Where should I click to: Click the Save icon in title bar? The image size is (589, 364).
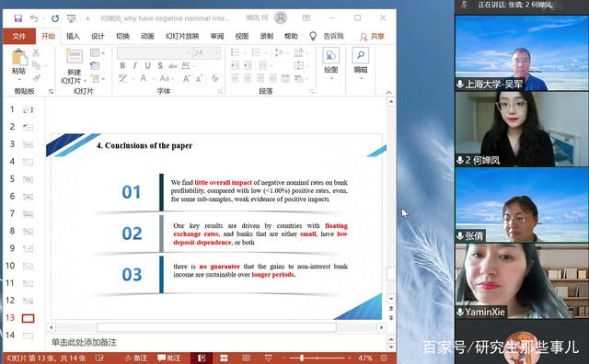18,18
